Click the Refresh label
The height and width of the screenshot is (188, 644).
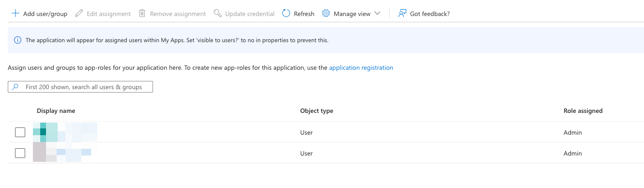tap(304, 14)
